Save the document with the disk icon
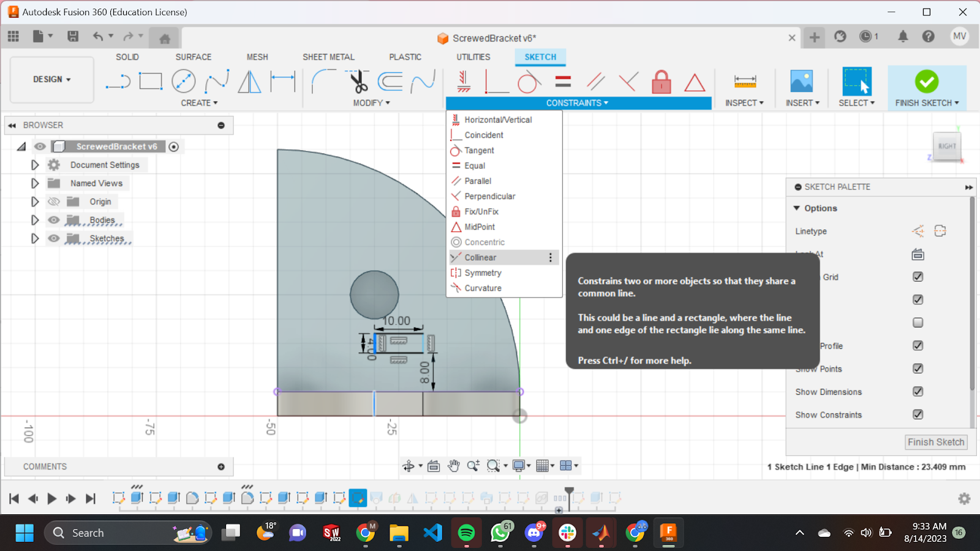Screen dimensions: 980x551 point(73,37)
